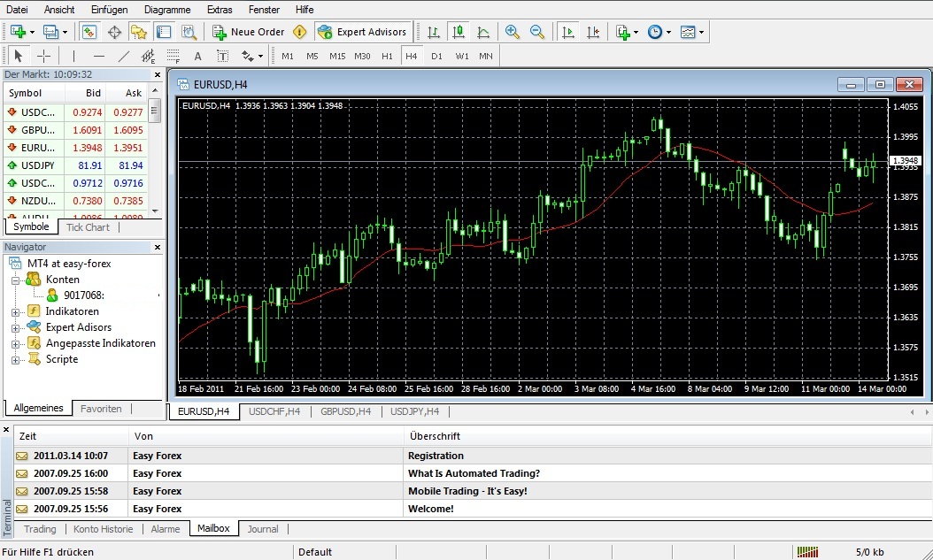
Task: Zoom out on the chart
Action: 536,32
